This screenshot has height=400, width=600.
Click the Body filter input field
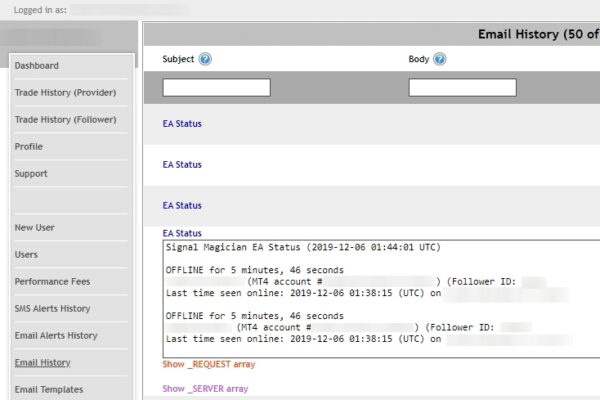[x=462, y=88]
